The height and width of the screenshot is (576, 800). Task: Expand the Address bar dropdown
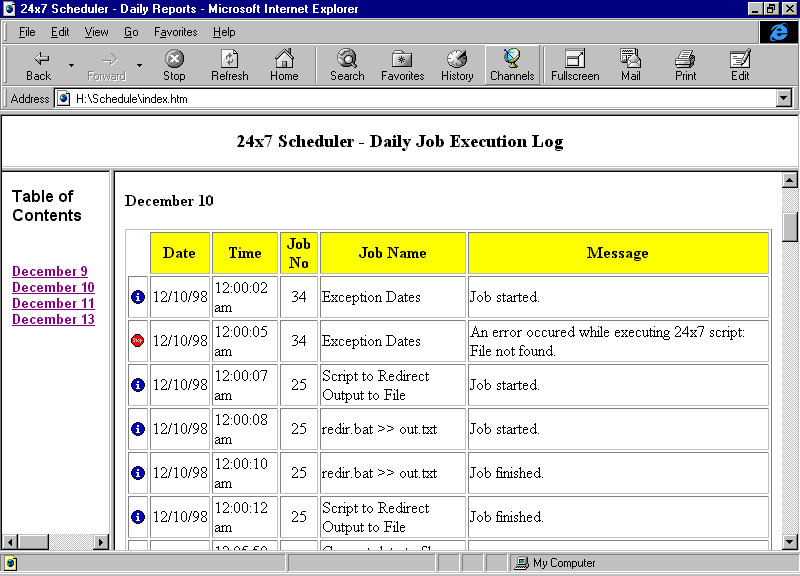click(784, 98)
